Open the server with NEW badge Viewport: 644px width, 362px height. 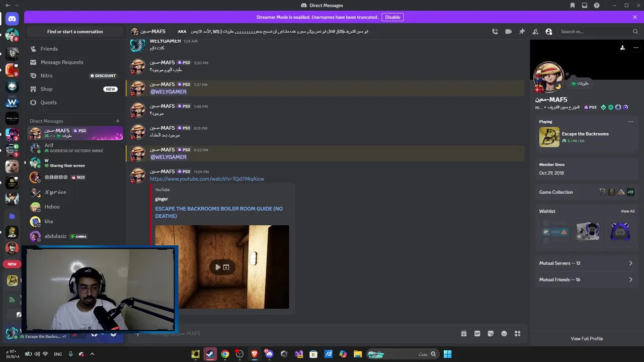[12, 264]
